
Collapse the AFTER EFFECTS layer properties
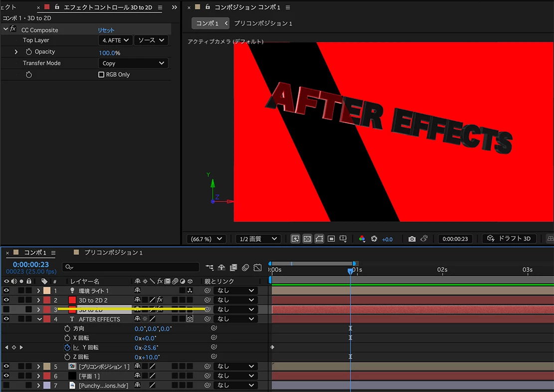tap(39, 319)
